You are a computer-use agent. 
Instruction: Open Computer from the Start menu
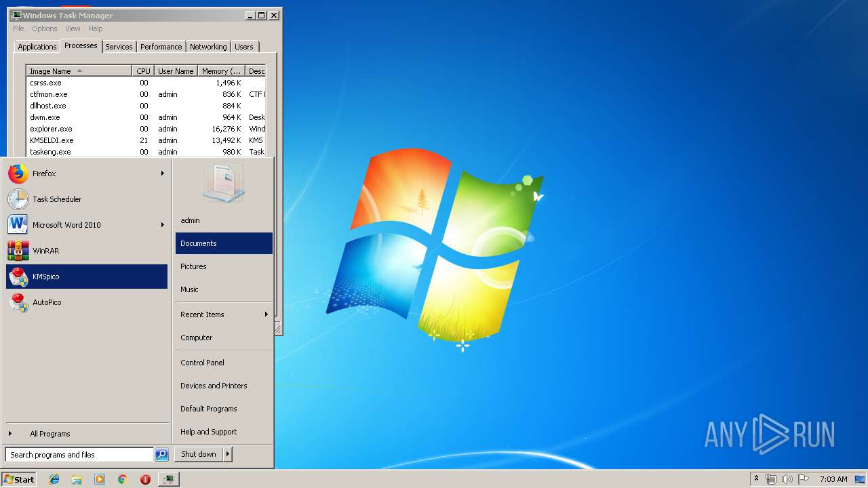click(224, 338)
